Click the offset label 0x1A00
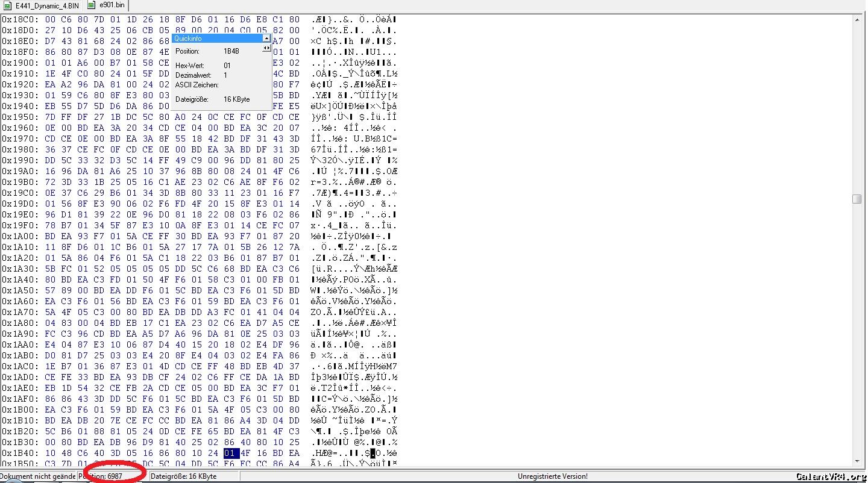868x483 pixels. click(x=20, y=236)
